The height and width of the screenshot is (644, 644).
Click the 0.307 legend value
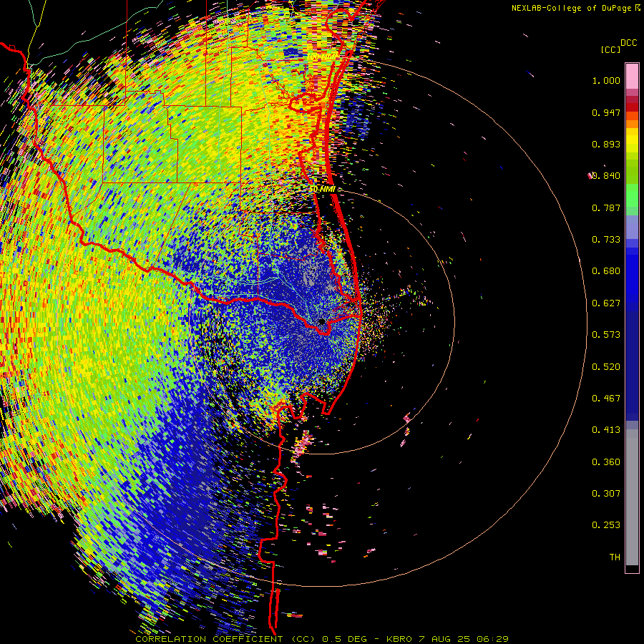(x=606, y=494)
